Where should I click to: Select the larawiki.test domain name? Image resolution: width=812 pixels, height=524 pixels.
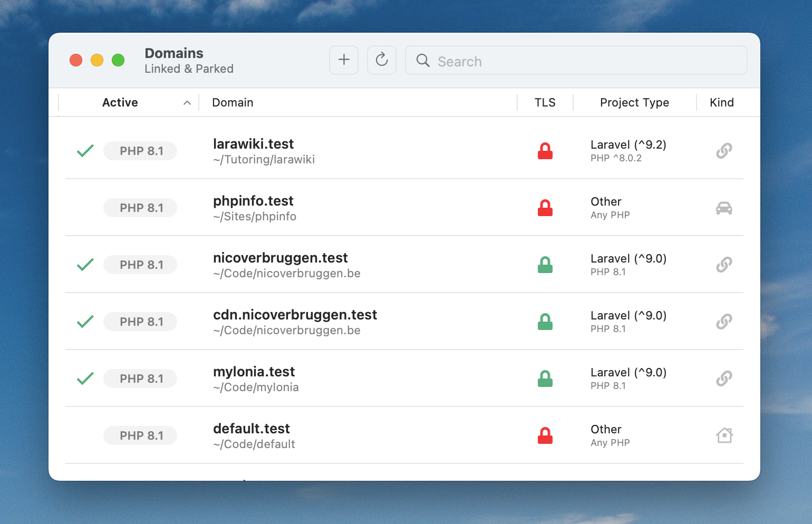(253, 144)
